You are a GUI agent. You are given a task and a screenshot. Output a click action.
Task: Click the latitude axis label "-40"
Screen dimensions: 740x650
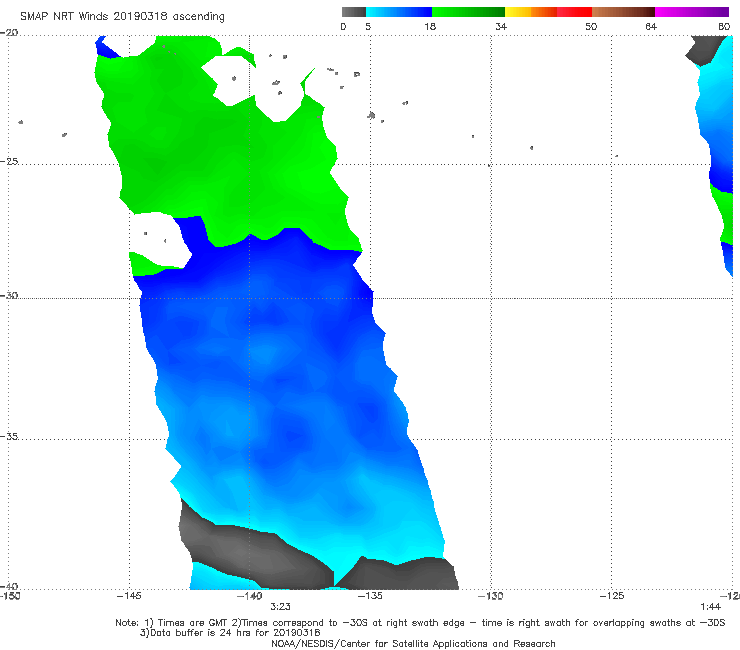click(9, 586)
